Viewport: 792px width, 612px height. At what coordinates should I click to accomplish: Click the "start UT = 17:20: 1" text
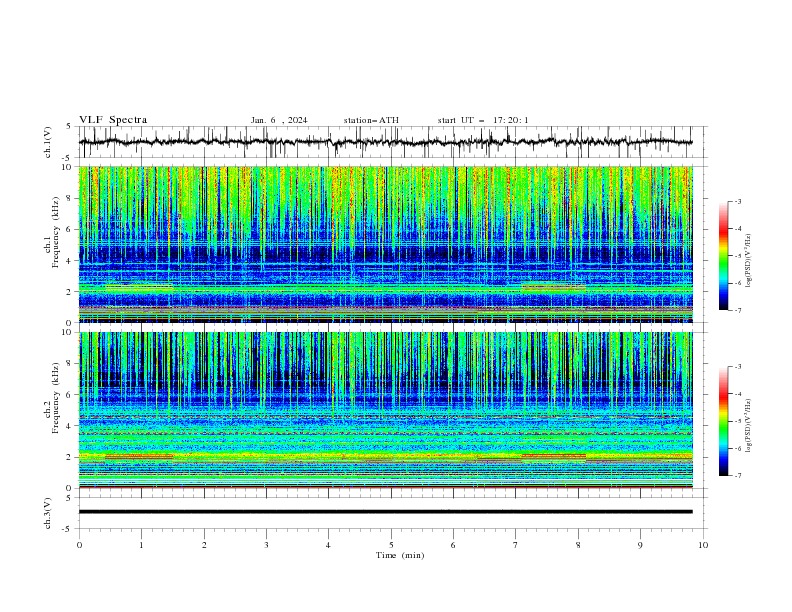483,120
